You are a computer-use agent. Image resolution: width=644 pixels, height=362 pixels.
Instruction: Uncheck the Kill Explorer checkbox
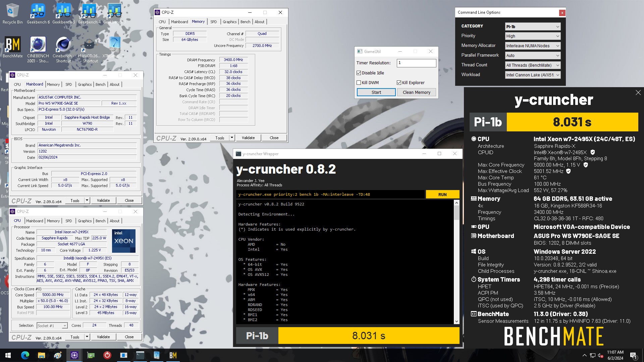tap(399, 82)
